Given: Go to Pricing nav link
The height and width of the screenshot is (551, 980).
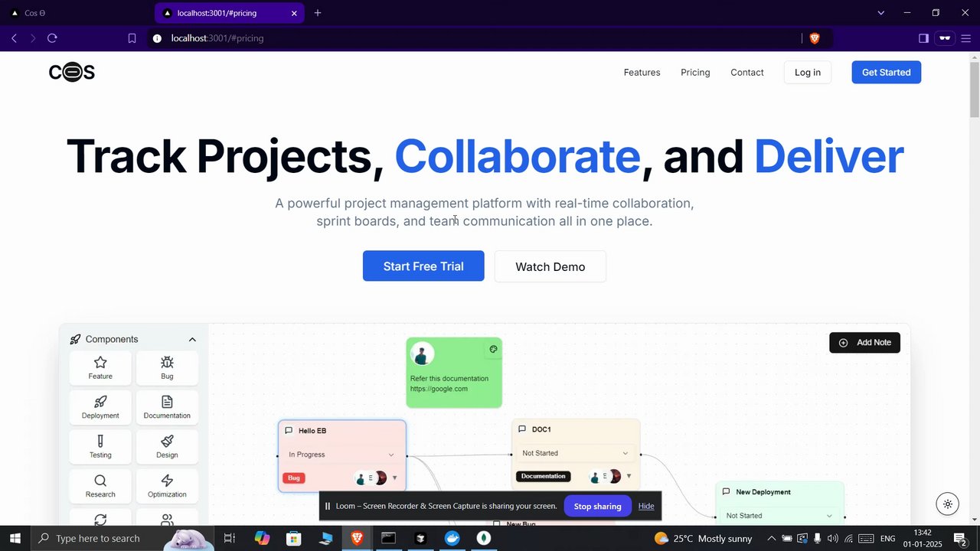Looking at the screenshot, I should tap(695, 73).
